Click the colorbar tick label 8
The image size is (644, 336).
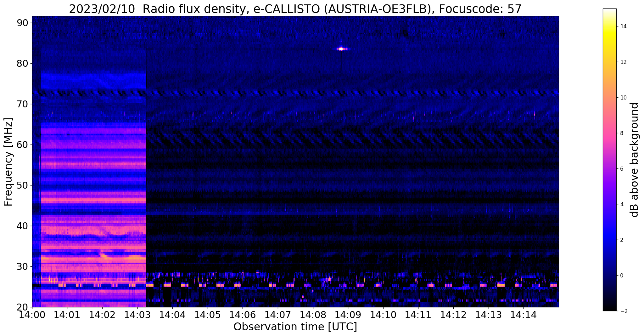click(621, 133)
